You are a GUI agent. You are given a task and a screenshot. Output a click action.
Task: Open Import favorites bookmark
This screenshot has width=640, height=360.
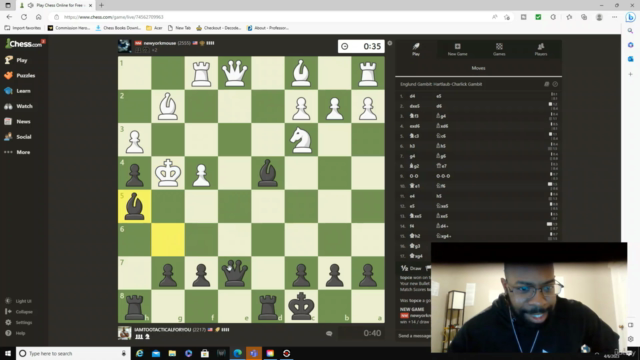click(23, 28)
